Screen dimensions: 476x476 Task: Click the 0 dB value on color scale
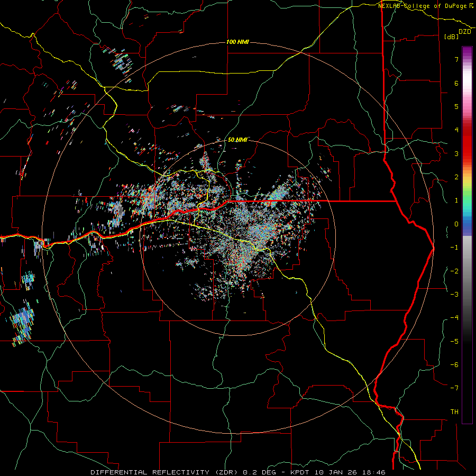[x=456, y=224]
